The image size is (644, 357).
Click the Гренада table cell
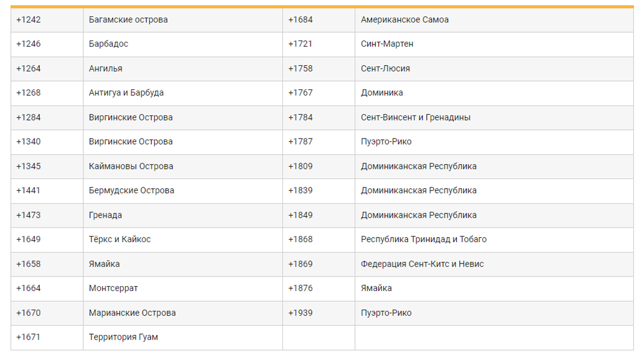[105, 215]
